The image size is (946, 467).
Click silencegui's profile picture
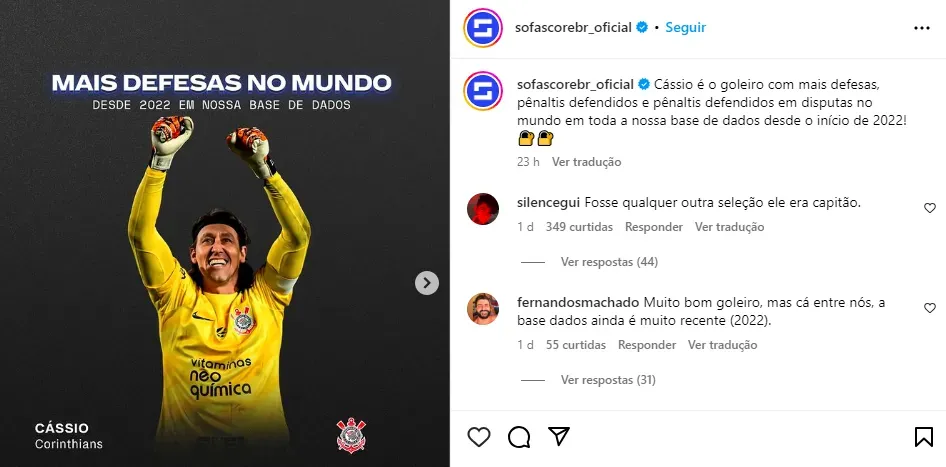click(x=483, y=209)
